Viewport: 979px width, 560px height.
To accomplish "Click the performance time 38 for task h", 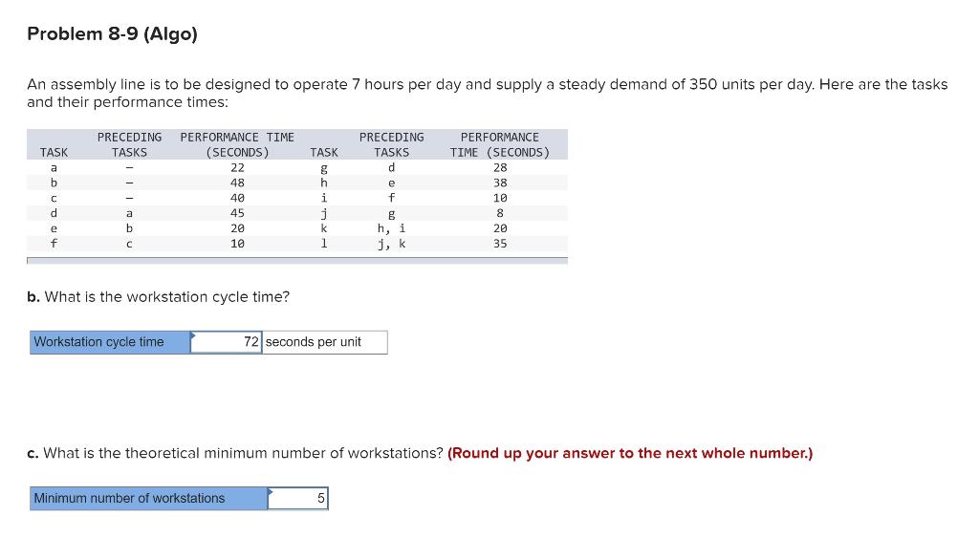I will tap(498, 183).
